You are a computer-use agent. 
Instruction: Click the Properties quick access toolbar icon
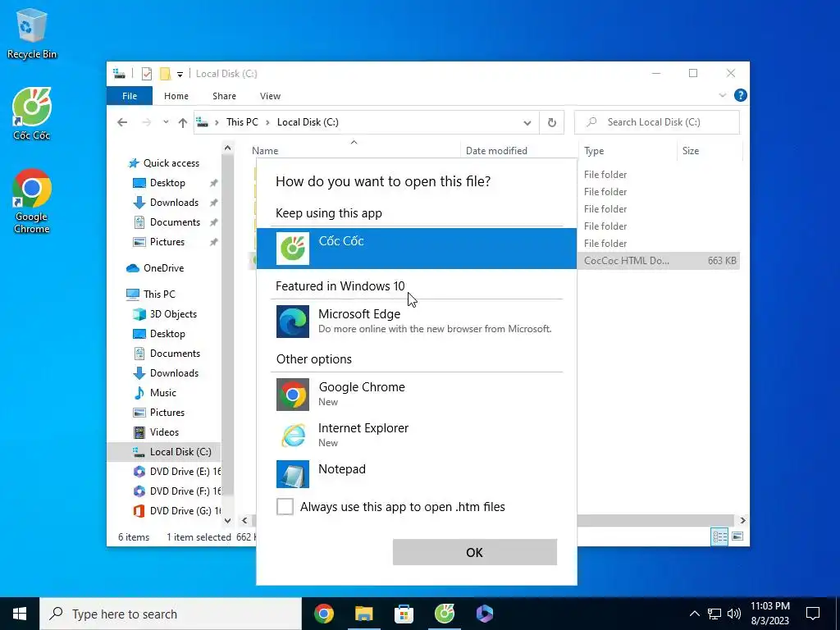(146, 73)
